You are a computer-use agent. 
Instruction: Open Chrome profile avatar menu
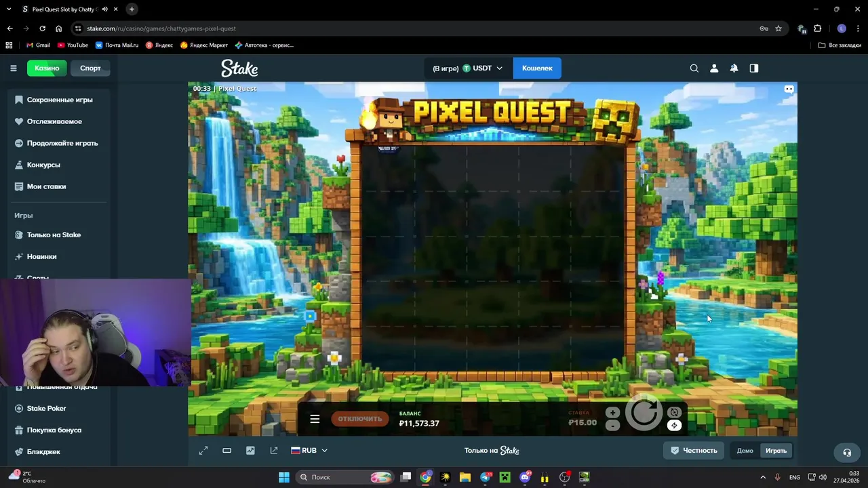tap(842, 28)
